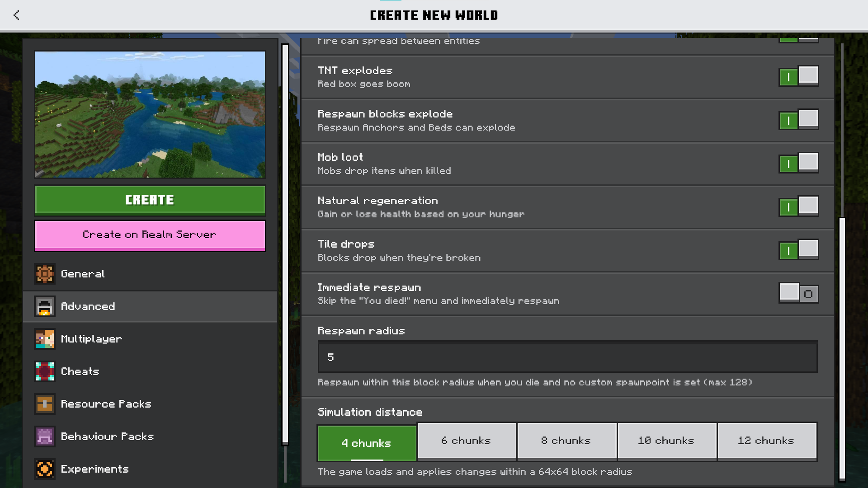The image size is (868, 488).
Task: Toggle Natural regeneration off
Action: [x=798, y=206]
